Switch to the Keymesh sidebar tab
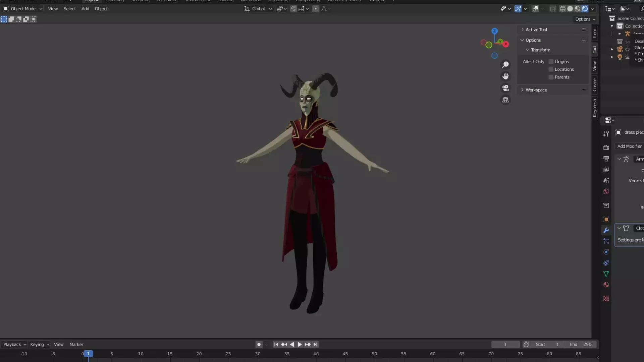The height and width of the screenshot is (362, 644). pos(595,108)
